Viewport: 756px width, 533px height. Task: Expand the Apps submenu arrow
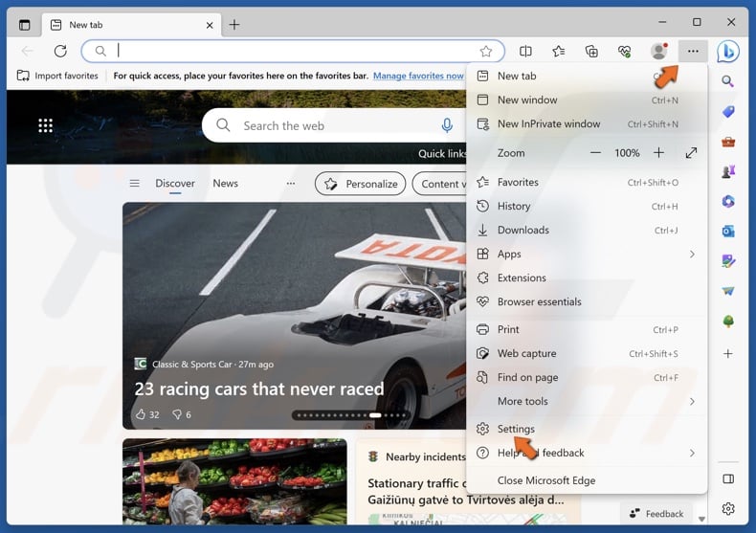click(x=692, y=254)
